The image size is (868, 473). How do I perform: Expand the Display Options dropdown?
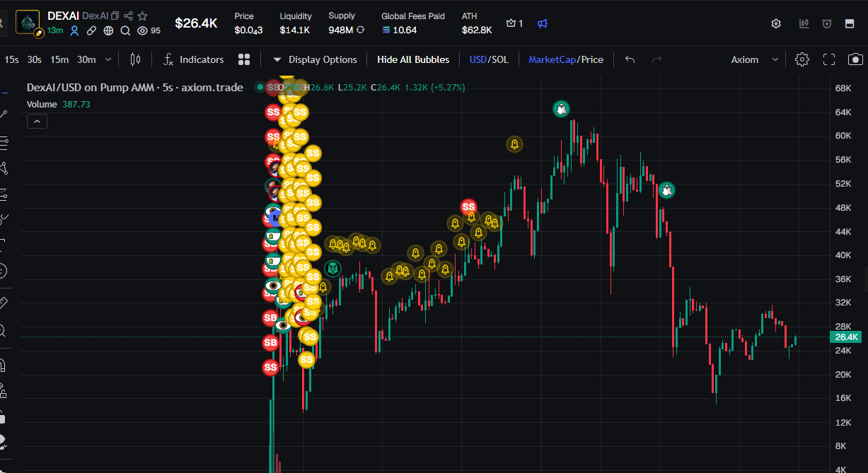pyautogui.click(x=315, y=59)
